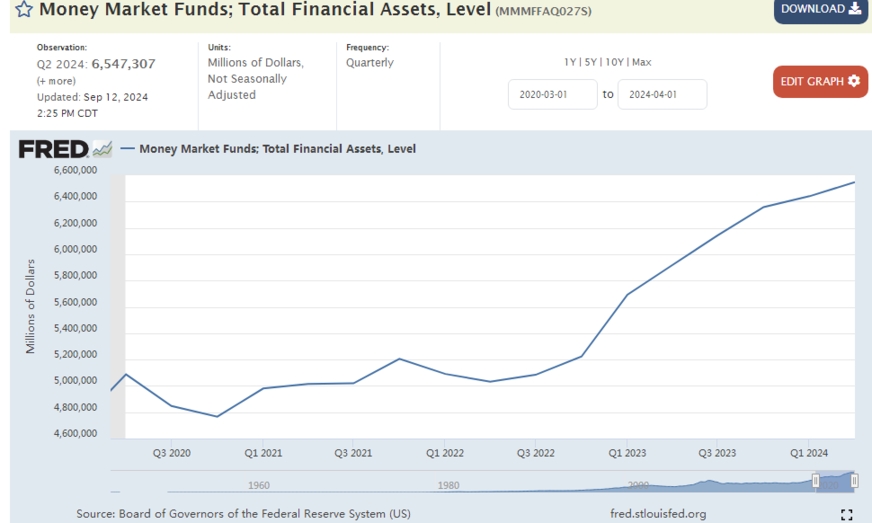Click the end date field 2024-04-01
Image resolution: width=872 pixels, height=523 pixels.
pos(662,94)
